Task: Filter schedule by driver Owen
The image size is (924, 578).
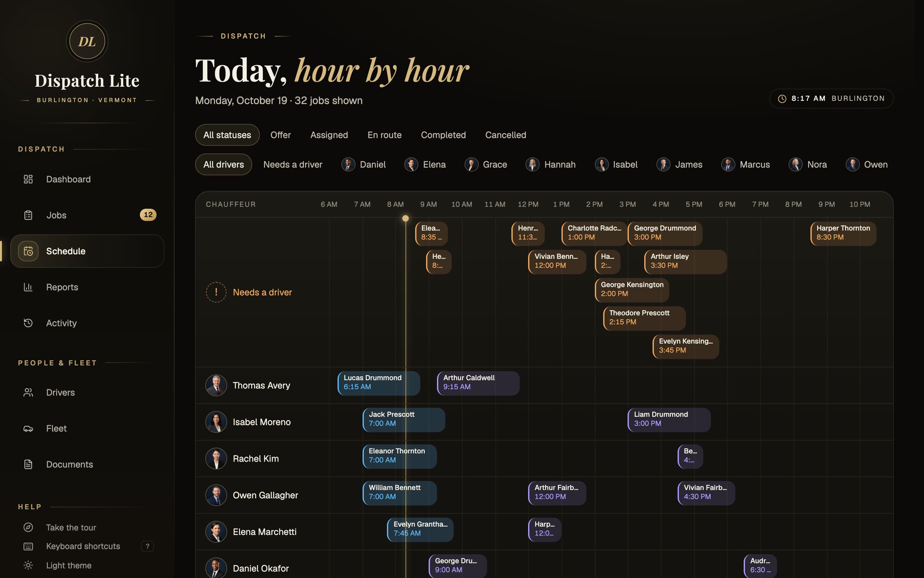Action: tap(867, 165)
